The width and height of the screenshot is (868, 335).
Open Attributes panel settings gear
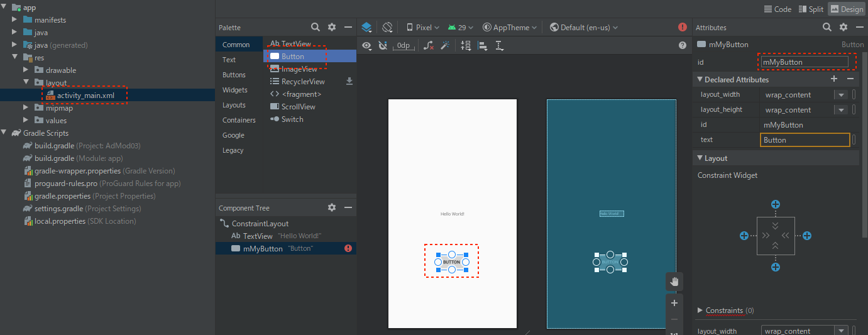(x=843, y=27)
